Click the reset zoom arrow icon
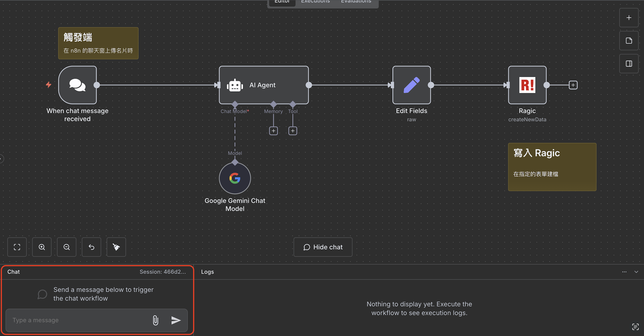The height and width of the screenshot is (336, 644). coord(92,247)
